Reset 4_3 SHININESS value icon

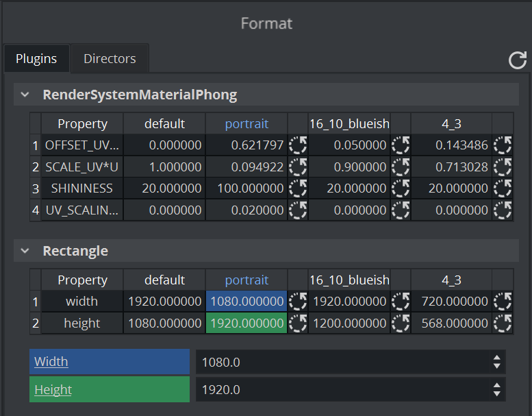coord(503,188)
